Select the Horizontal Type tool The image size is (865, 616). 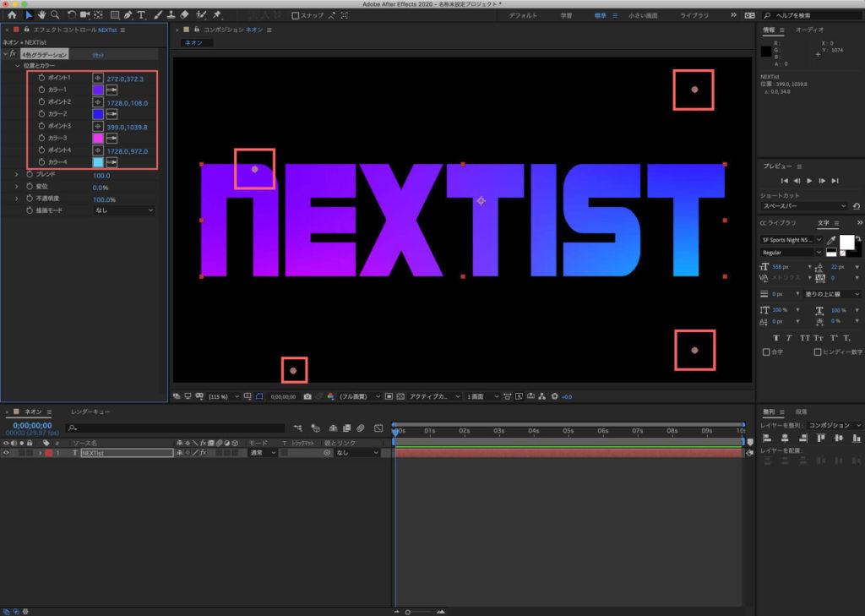(x=141, y=15)
